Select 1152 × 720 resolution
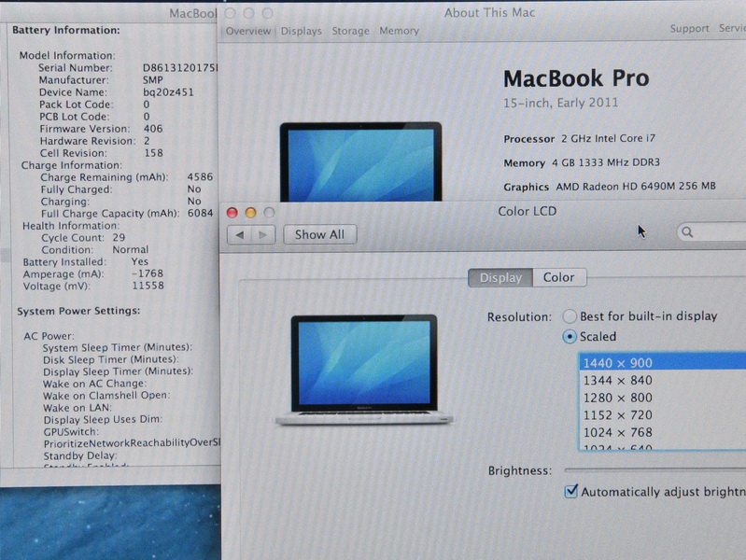The height and width of the screenshot is (560, 746). click(x=663, y=415)
